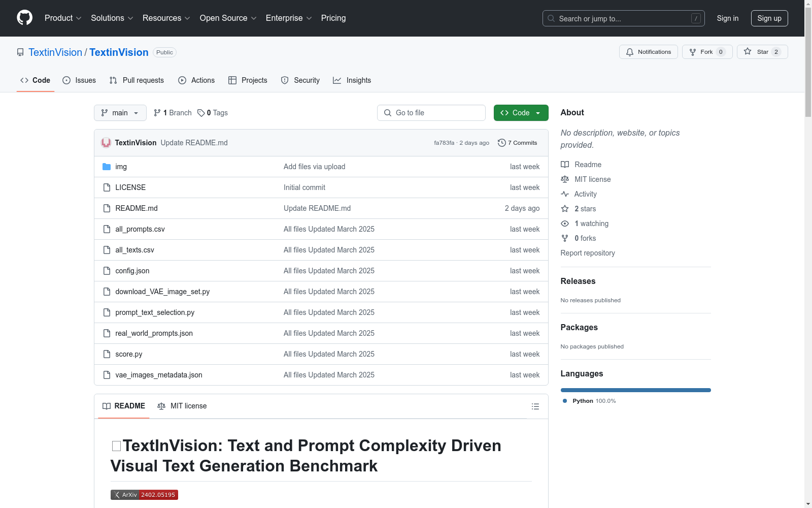This screenshot has height=508, width=812.
Task: Open the TextinVision owner link in breadcrumb
Action: (x=55, y=52)
